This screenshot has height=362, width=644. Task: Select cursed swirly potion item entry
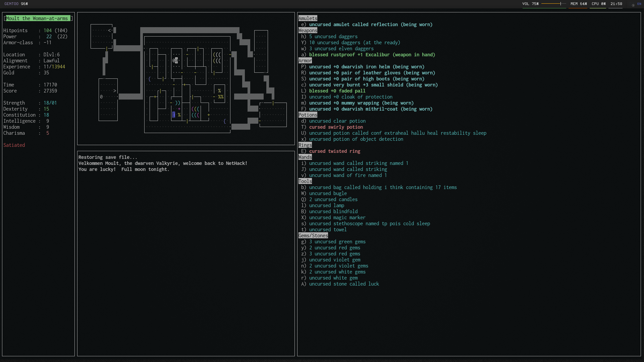tap(336, 127)
